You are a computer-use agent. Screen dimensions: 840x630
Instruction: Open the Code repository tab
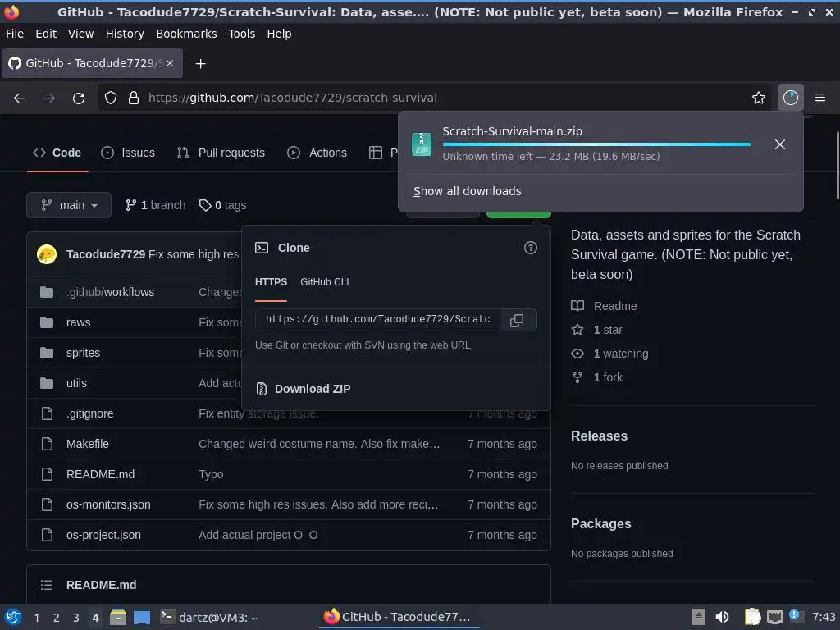pos(57,153)
